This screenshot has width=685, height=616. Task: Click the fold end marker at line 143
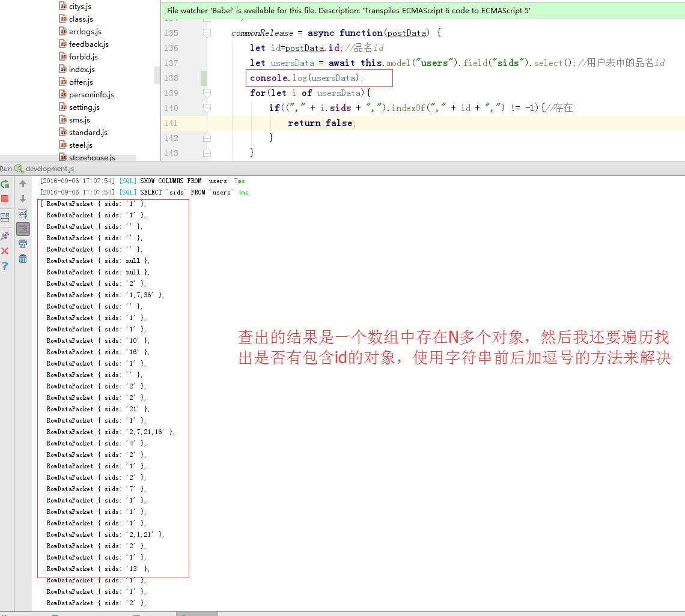point(207,153)
